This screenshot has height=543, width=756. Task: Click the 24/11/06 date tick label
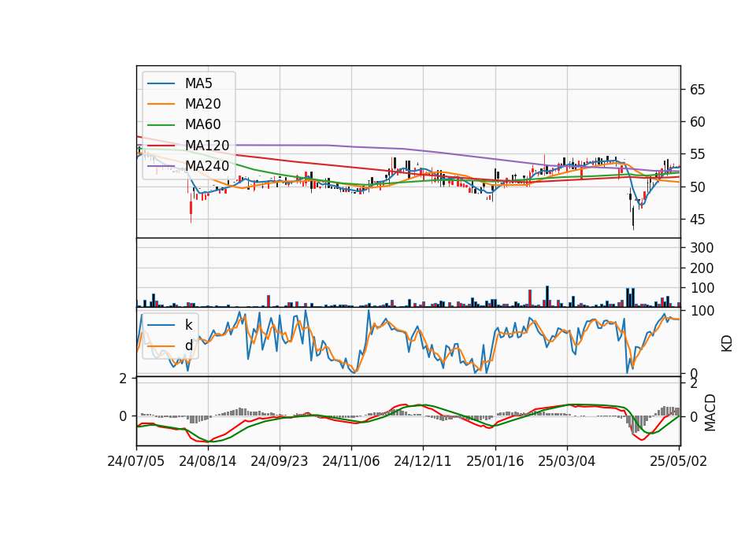pos(351,462)
